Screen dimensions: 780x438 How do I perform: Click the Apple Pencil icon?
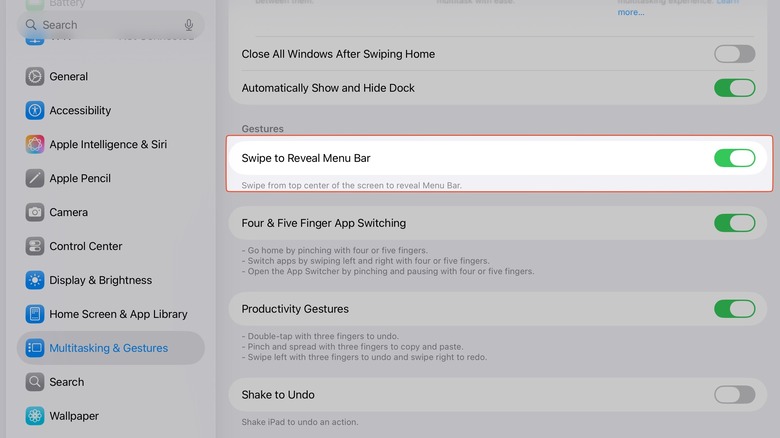pos(35,178)
